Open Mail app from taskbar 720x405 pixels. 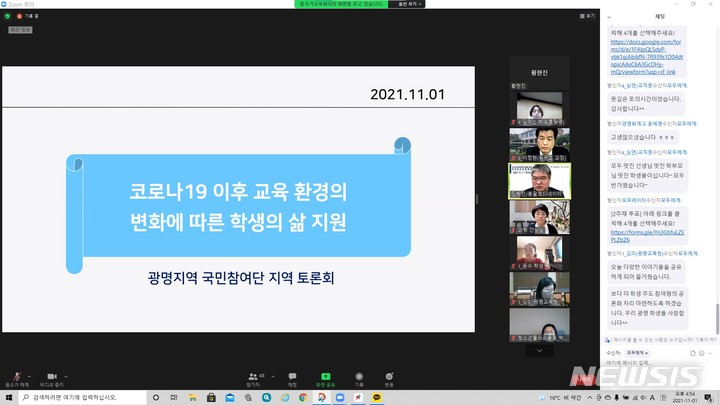230,398
